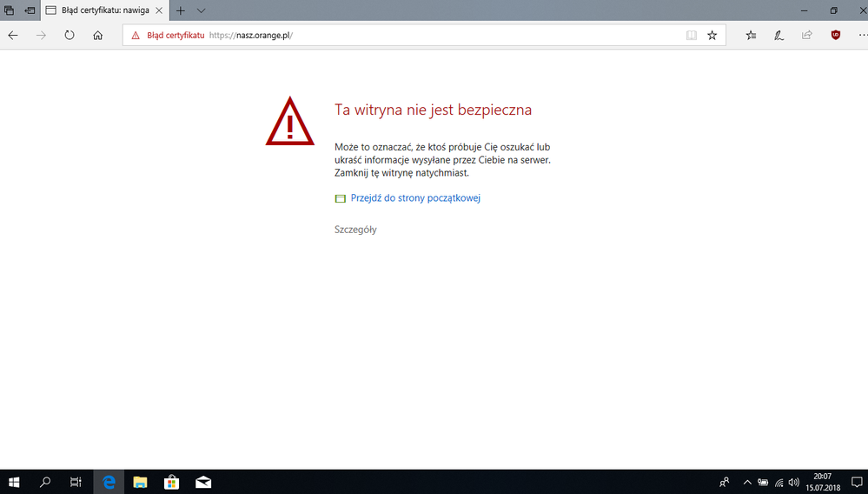Click 'Przejdź do strony początkowej' link
The width and height of the screenshot is (868, 494).
point(415,197)
